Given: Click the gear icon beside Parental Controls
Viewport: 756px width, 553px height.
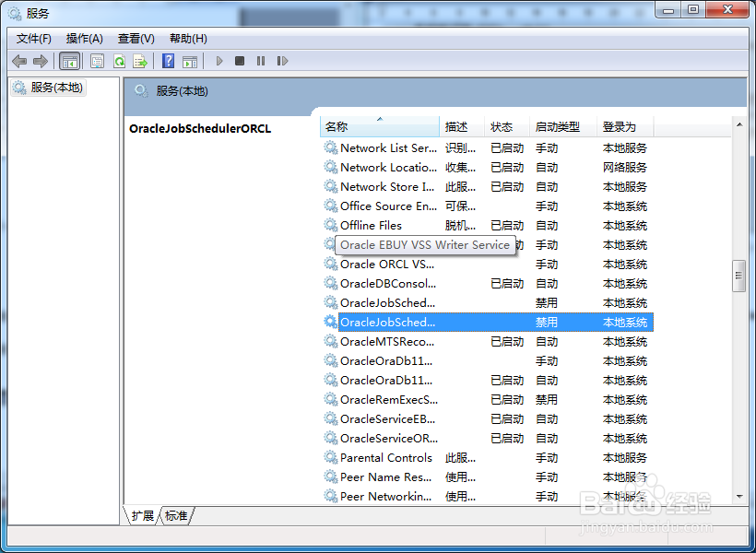Looking at the screenshot, I should pyautogui.click(x=331, y=457).
